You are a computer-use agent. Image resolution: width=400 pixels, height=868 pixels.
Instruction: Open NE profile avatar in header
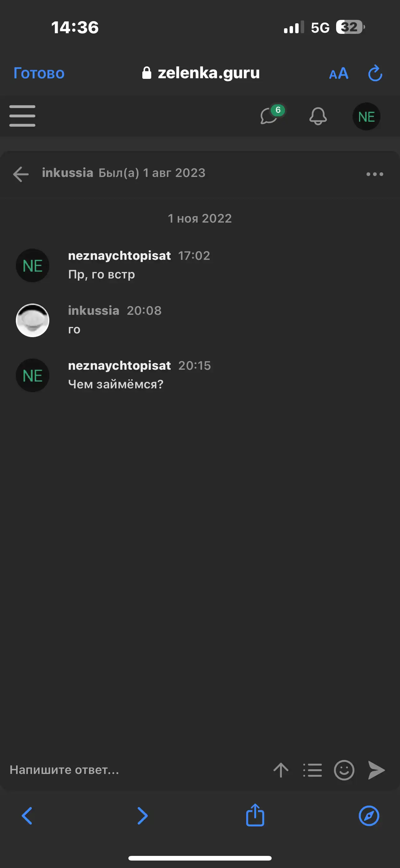click(x=366, y=117)
